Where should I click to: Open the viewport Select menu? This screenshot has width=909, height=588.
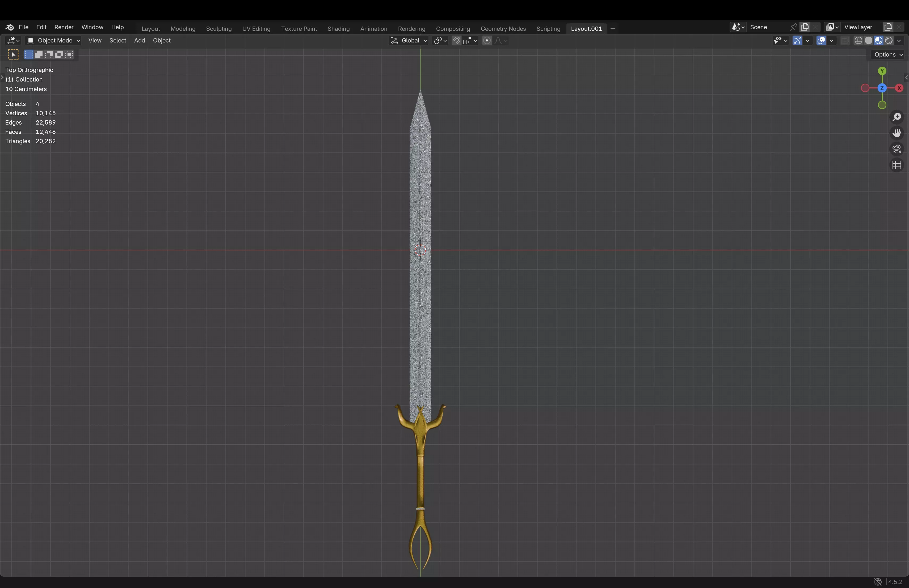[118, 40]
